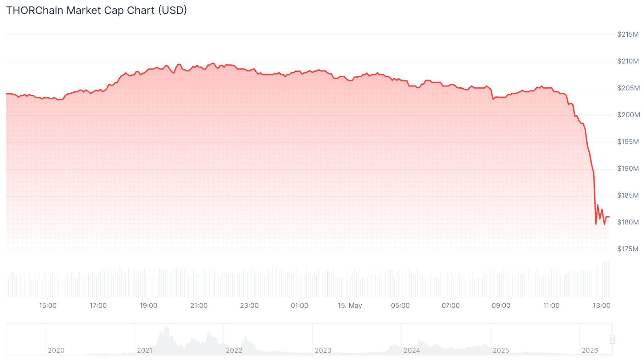Click the $215M y-axis label

coord(628,35)
